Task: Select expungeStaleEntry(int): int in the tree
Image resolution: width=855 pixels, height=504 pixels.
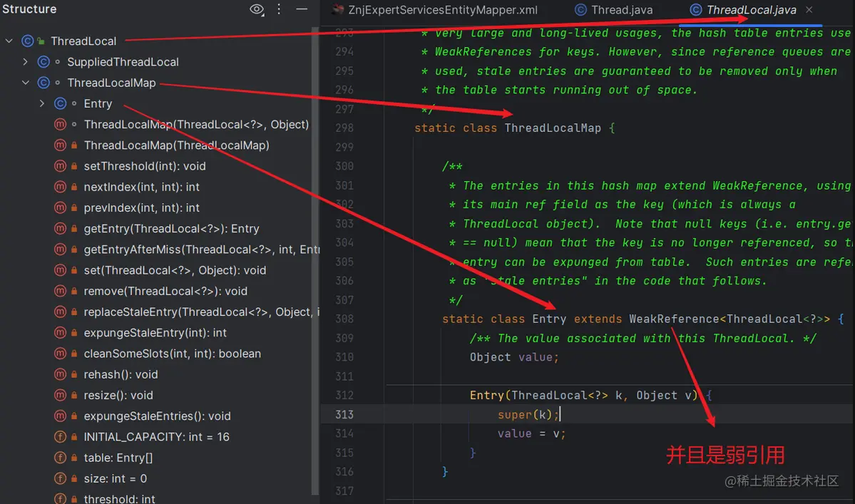Action: (155, 333)
